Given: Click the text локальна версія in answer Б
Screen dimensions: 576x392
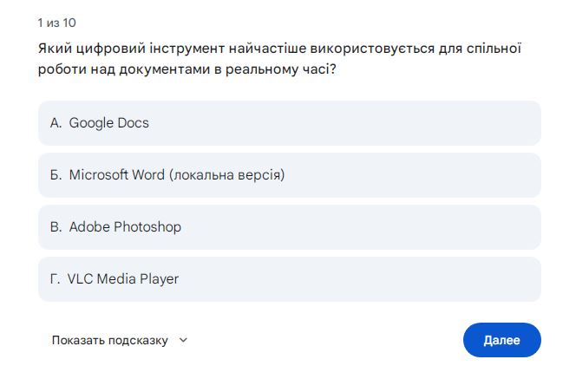Looking at the screenshot, I should point(226,175).
